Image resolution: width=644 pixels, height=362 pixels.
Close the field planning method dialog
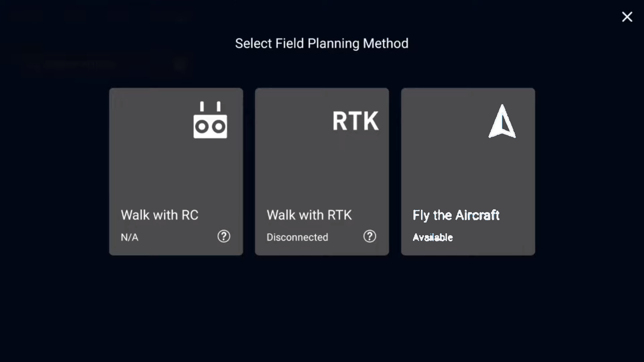click(x=627, y=17)
